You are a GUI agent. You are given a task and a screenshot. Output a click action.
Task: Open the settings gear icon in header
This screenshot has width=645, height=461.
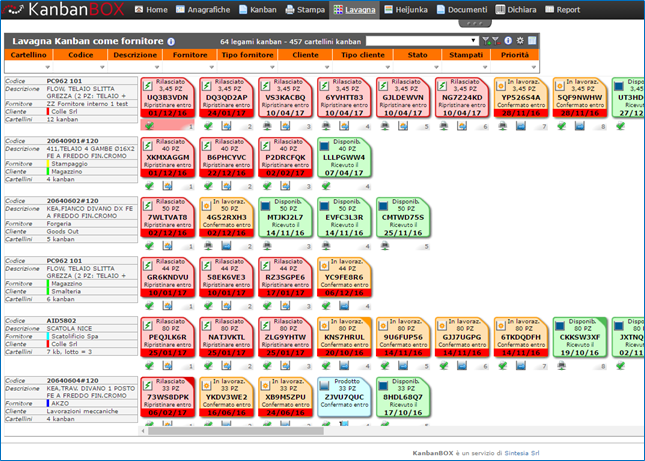tap(520, 41)
